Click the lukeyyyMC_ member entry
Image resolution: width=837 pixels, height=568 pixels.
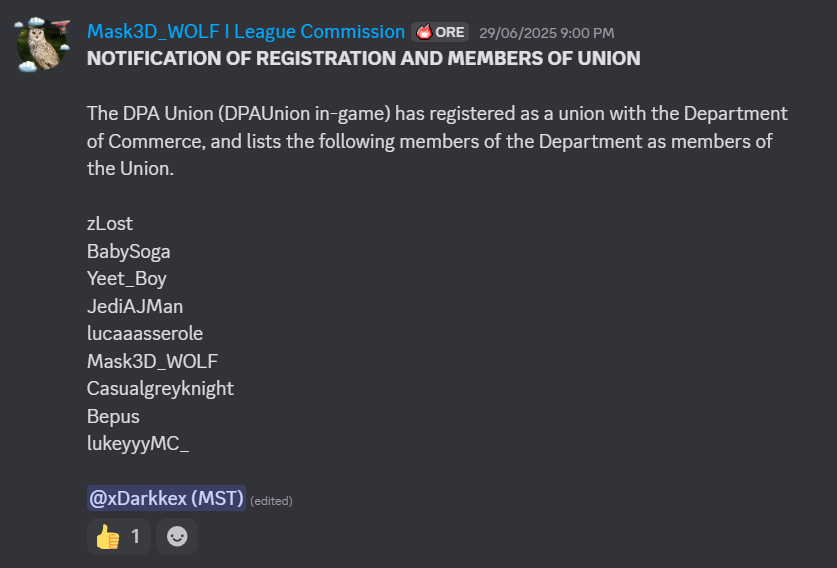138,444
